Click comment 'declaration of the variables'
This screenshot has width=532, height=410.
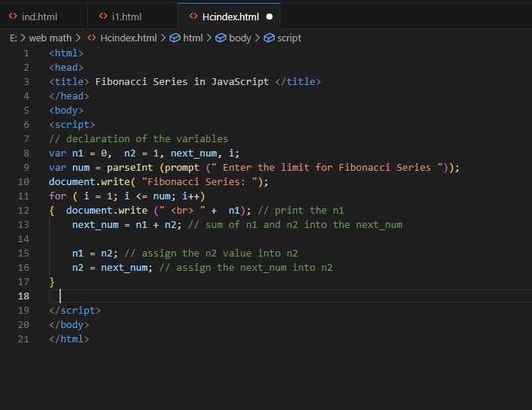point(147,138)
